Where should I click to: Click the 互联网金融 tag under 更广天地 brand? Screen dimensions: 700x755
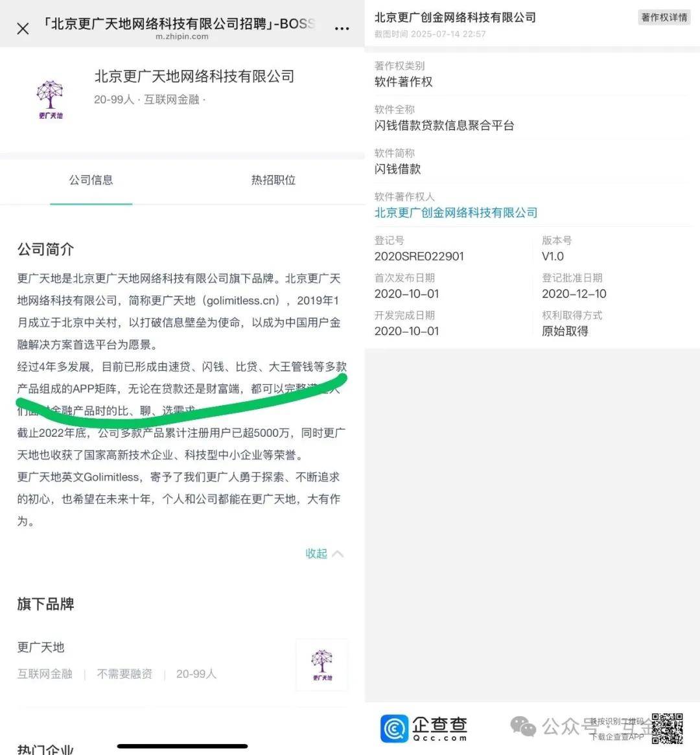(x=44, y=674)
